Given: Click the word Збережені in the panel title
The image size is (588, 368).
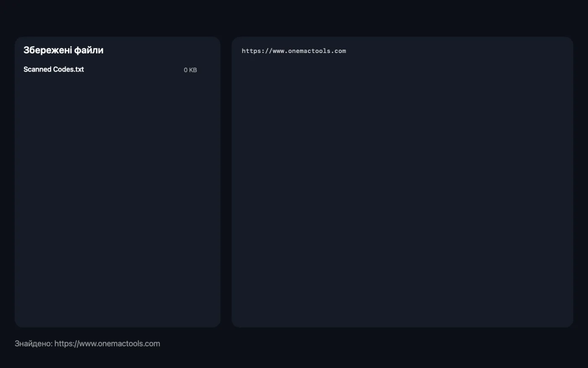Looking at the screenshot, I should (x=47, y=50).
